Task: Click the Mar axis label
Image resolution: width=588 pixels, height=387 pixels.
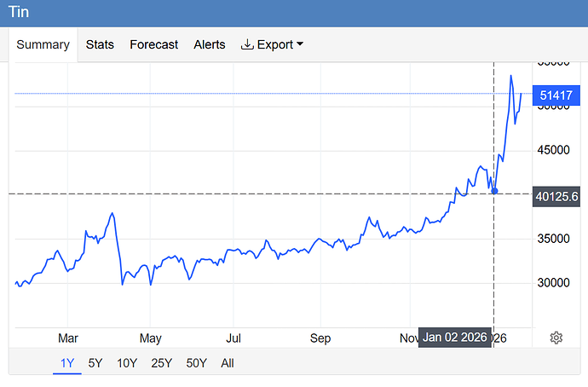Action: (x=68, y=338)
